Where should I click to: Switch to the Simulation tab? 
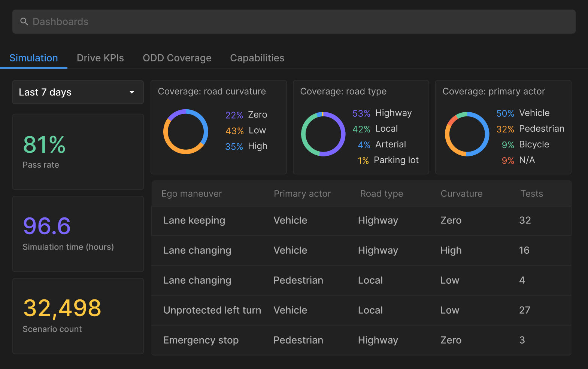point(34,58)
